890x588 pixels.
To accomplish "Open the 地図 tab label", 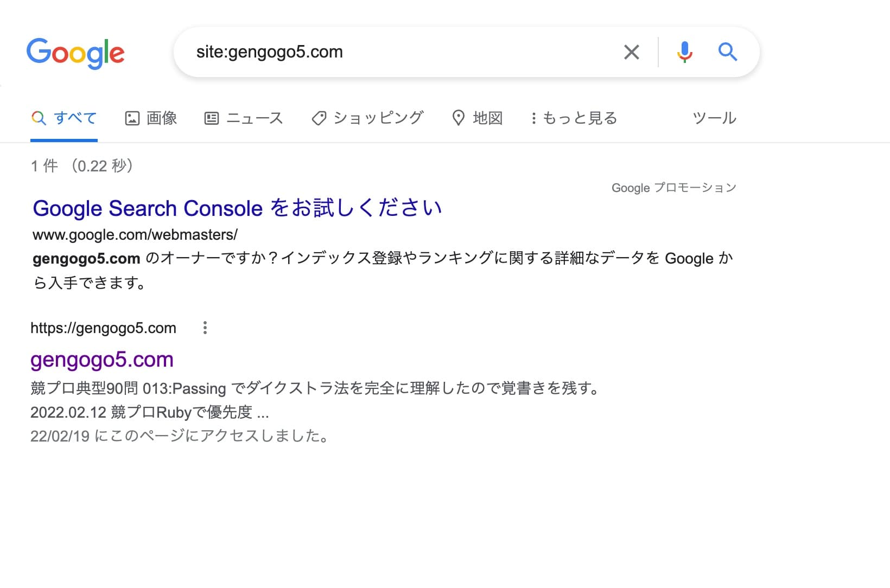I will (x=488, y=118).
